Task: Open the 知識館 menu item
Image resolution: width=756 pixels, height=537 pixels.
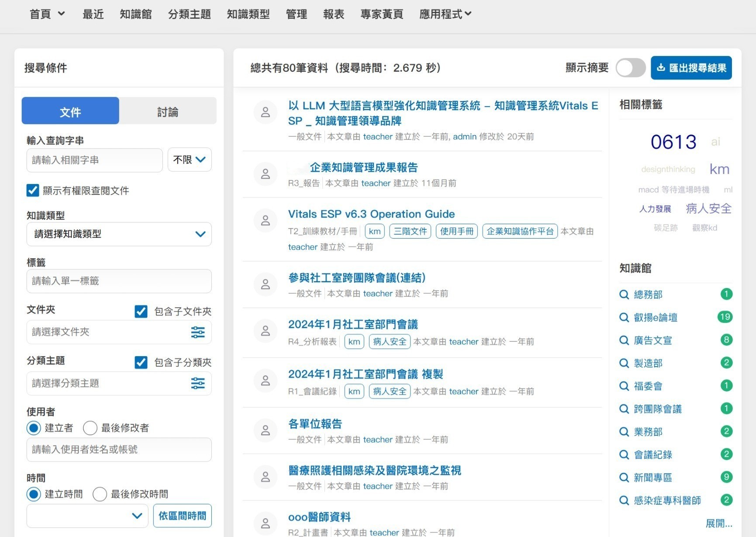Action: point(136,14)
